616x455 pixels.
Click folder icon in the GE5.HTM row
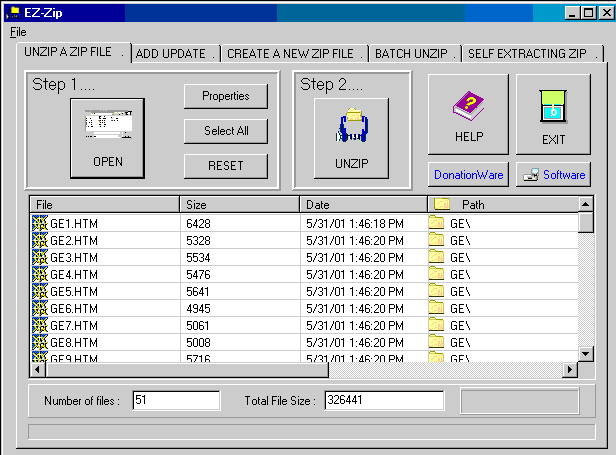436,290
